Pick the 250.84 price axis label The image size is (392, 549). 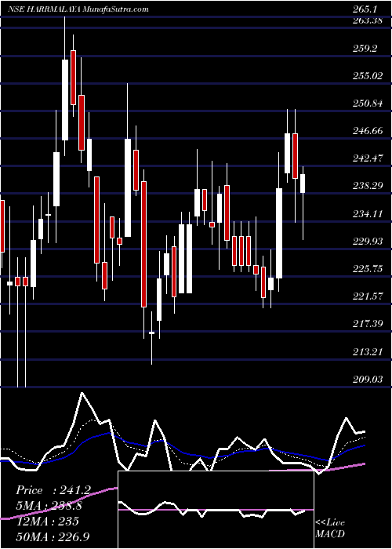pos(368,104)
